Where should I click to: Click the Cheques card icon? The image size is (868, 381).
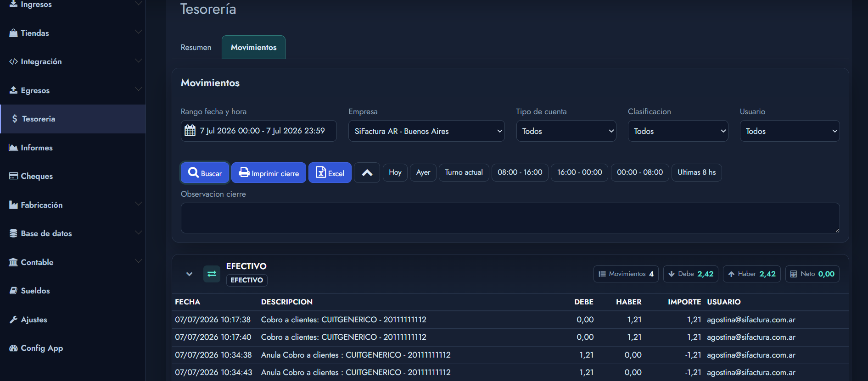(13, 176)
